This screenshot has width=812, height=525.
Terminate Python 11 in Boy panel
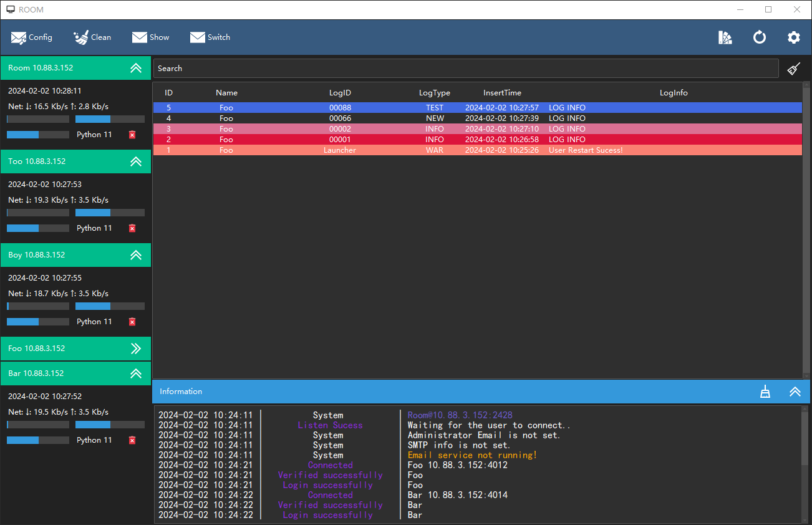132,322
